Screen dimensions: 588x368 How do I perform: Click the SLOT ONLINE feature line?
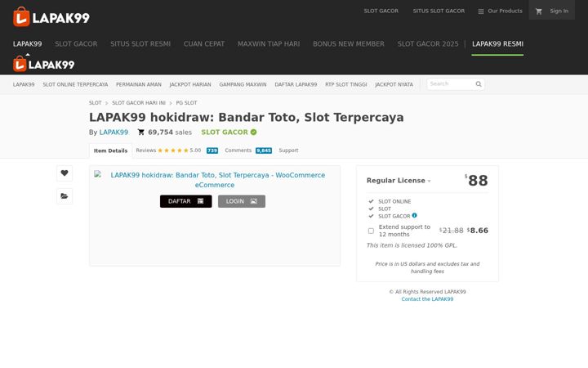click(394, 202)
